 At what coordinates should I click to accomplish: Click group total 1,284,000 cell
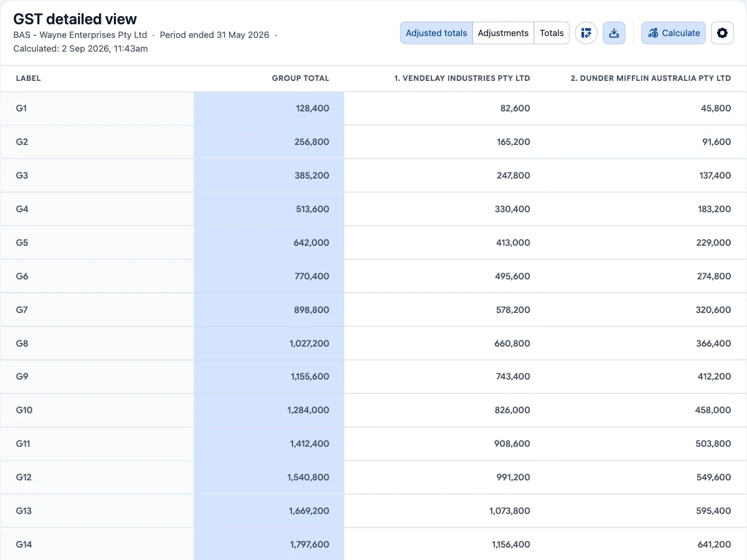click(308, 410)
